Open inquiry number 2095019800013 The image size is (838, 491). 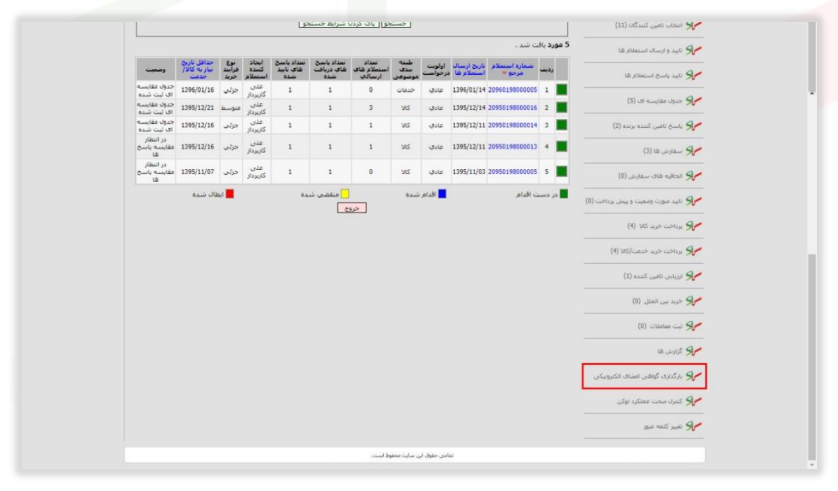[513, 146]
